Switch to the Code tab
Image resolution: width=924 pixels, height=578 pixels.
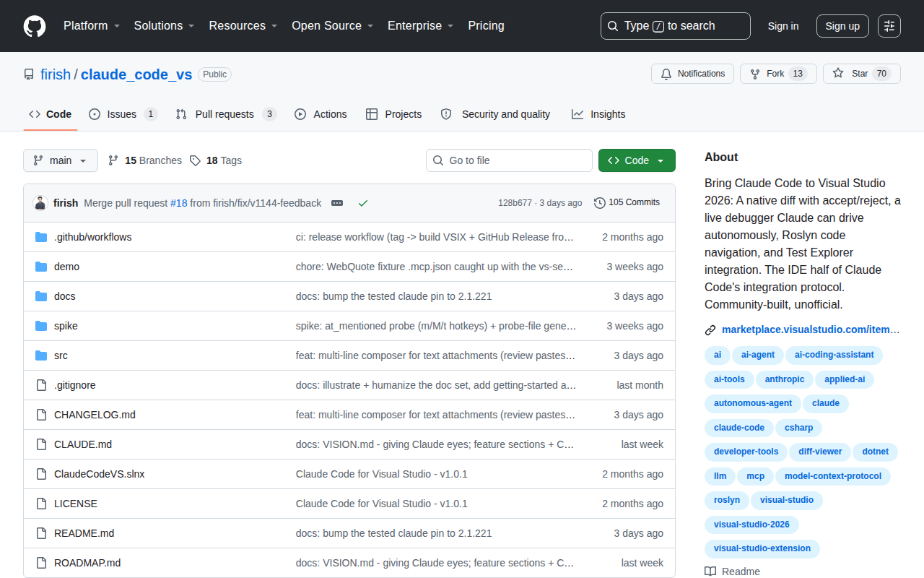pos(50,114)
